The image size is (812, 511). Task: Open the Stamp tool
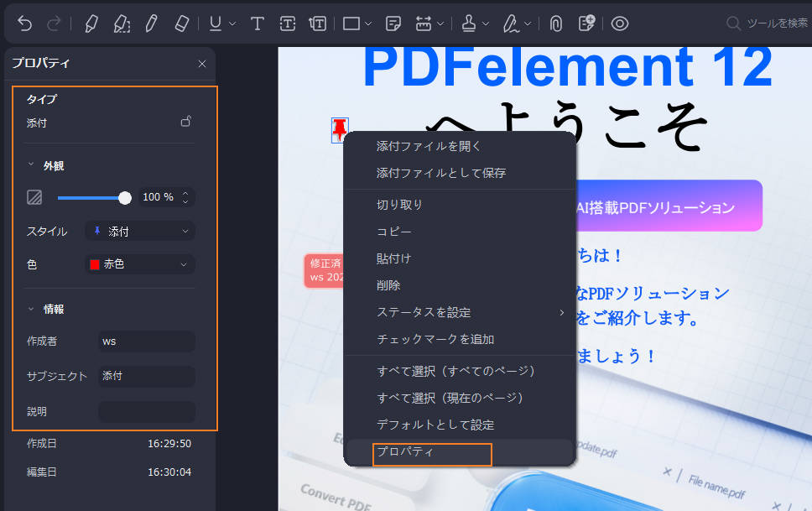(470, 23)
